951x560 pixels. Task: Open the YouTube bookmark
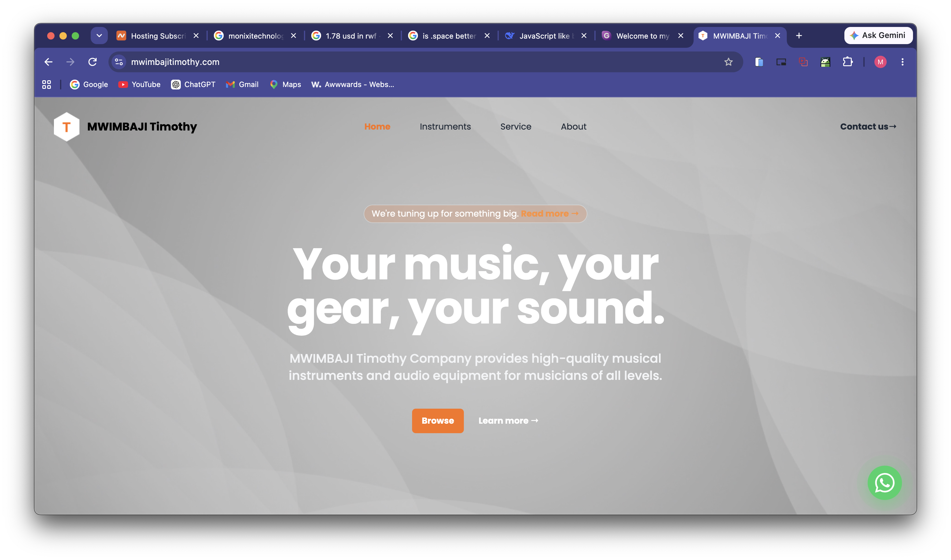click(x=139, y=85)
